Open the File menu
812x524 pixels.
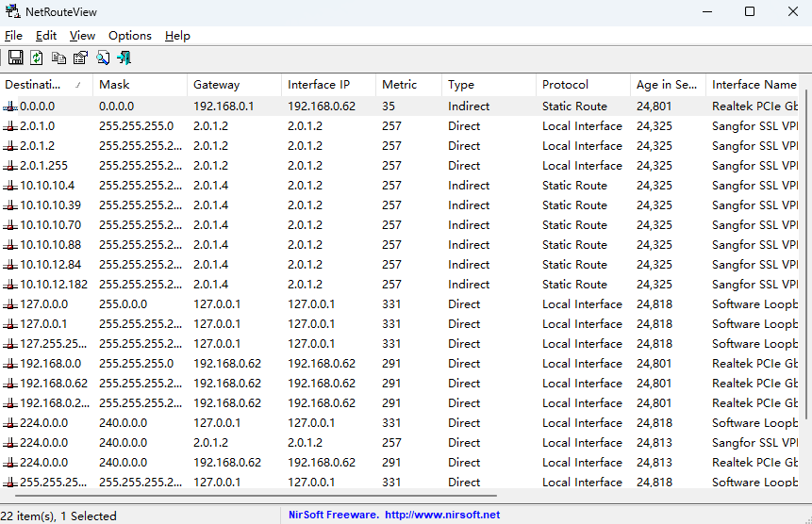[x=13, y=36]
